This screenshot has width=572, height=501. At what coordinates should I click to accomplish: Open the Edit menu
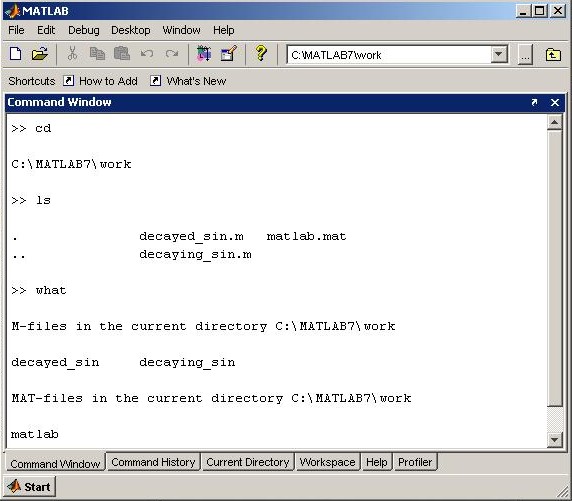(46, 30)
